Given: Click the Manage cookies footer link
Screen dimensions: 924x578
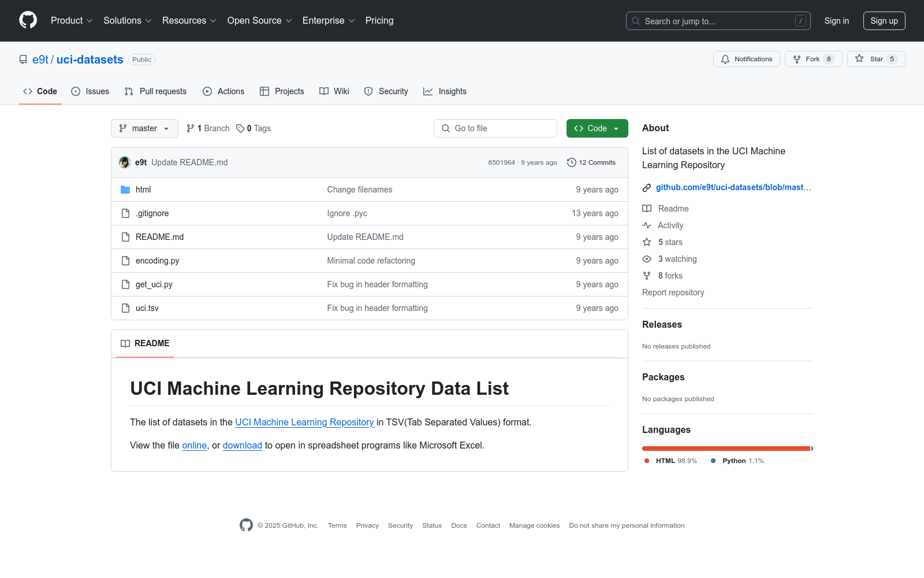Looking at the screenshot, I should [535, 525].
